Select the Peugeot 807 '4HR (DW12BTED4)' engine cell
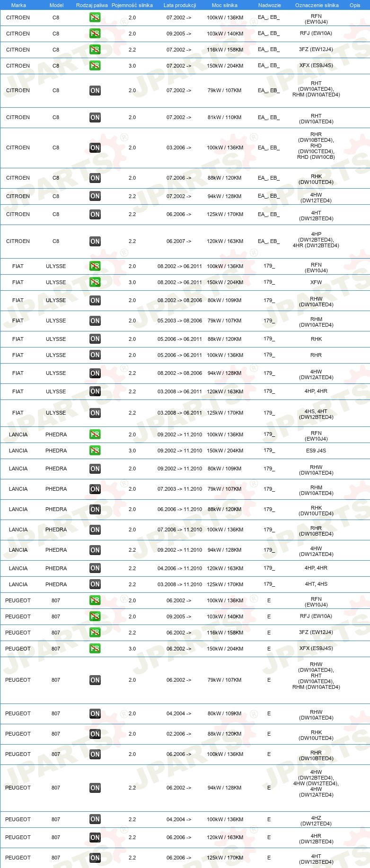Viewport: 370px width, 868px height. point(316,839)
